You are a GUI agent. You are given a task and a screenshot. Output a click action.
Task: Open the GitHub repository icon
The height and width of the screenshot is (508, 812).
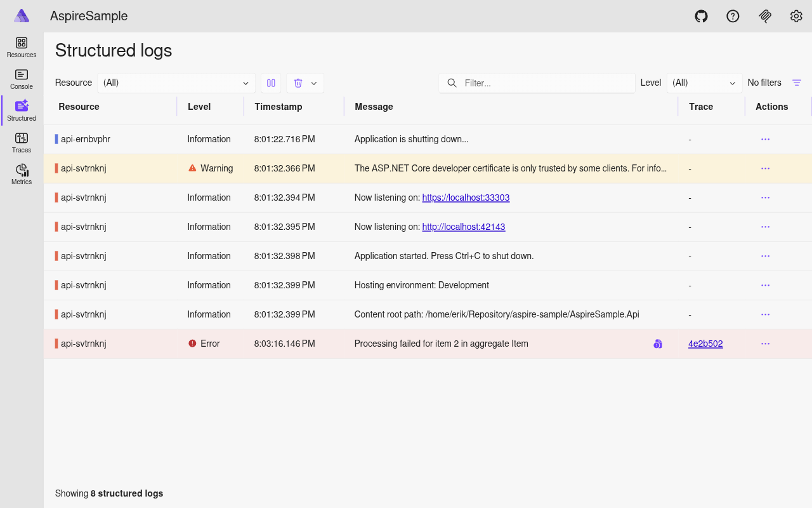[701, 16]
